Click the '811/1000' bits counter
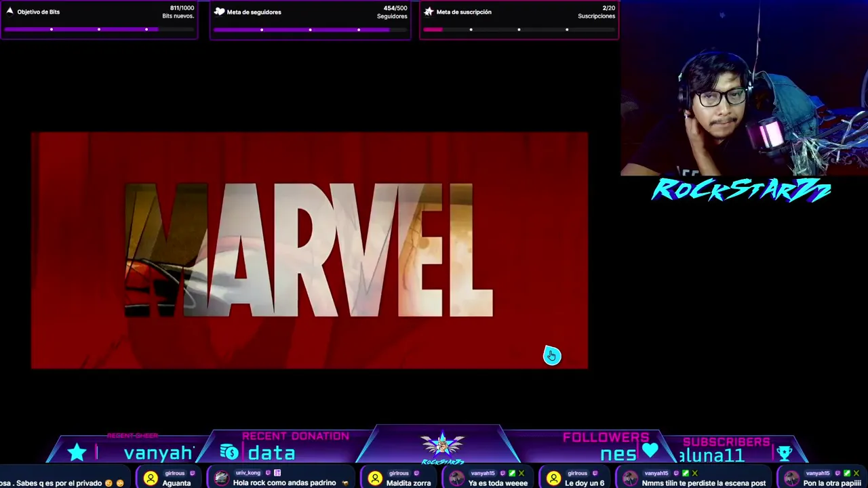The height and width of the screenshot is (488, 868). point(182,8)
